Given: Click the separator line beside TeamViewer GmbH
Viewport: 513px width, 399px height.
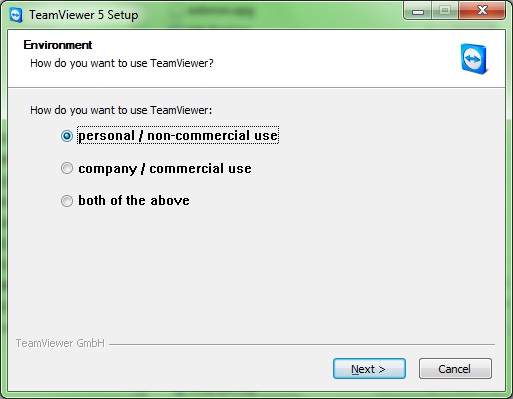Looking at the screenshot, I should [x=302, y=344].
